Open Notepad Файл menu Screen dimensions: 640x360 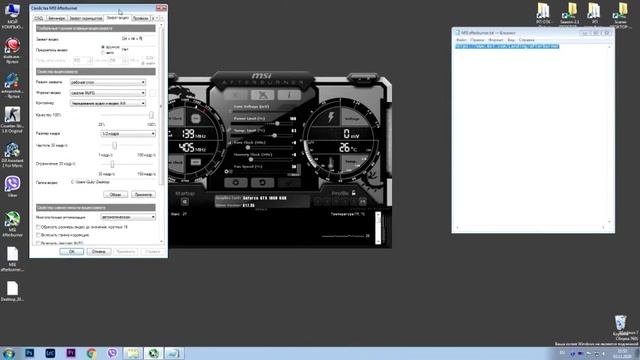461,40
